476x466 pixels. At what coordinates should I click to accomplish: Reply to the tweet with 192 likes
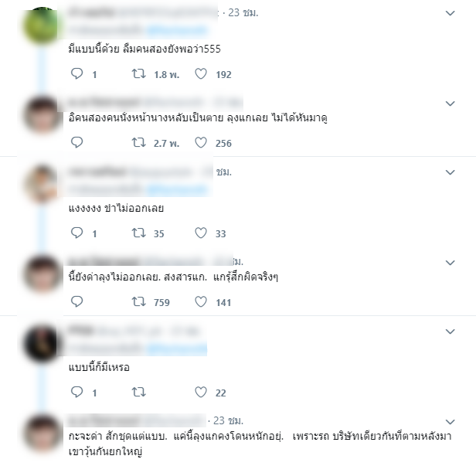pyautogui.click(x=76, y=73)
